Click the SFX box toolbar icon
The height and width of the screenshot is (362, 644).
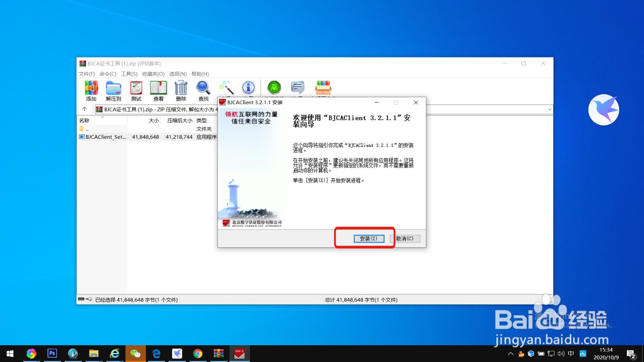[x=323, y=88]
